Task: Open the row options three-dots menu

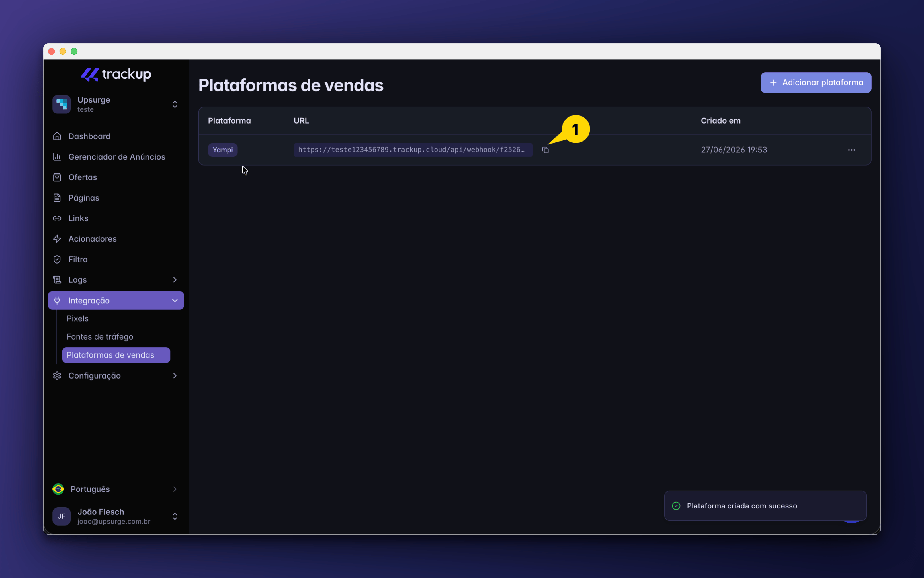Action: pyautogui.click(x=851, y=150)
